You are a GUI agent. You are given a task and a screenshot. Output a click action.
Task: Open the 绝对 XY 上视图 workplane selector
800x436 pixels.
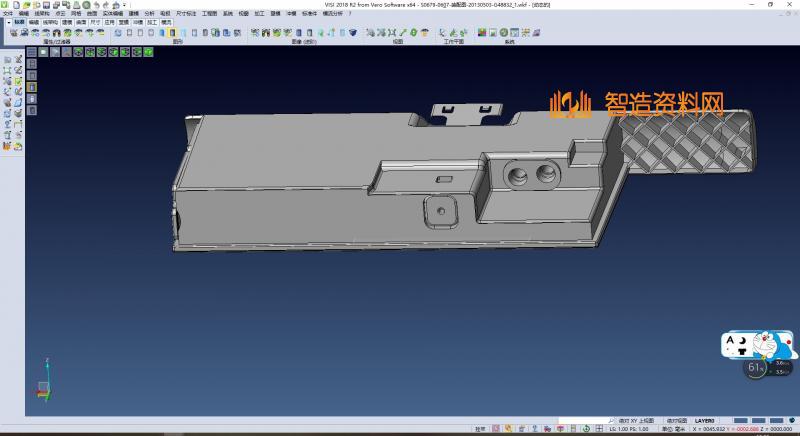(x=635, y=420)
